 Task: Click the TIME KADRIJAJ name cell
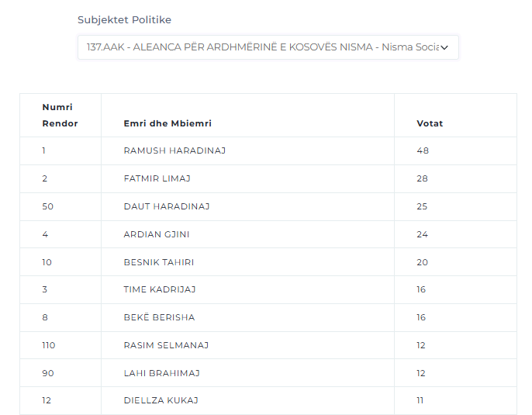247,290
